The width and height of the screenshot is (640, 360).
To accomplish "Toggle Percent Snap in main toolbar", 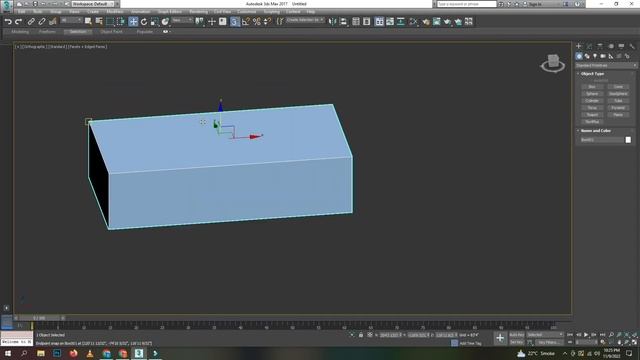I will pos(256,22).
